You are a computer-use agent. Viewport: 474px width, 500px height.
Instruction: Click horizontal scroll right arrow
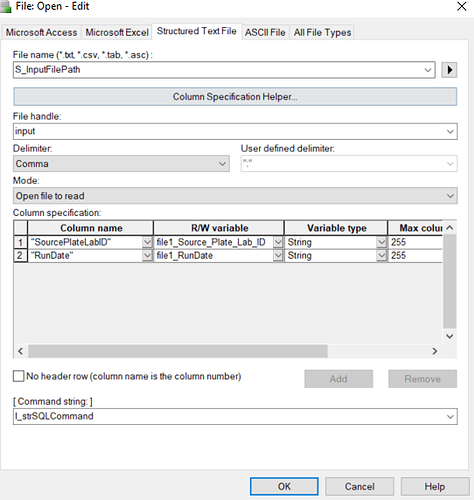coord(435,351)
